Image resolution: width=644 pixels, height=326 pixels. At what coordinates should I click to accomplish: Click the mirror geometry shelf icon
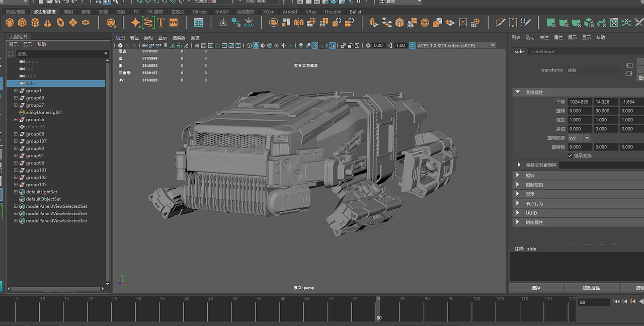(x=299, y=22)
